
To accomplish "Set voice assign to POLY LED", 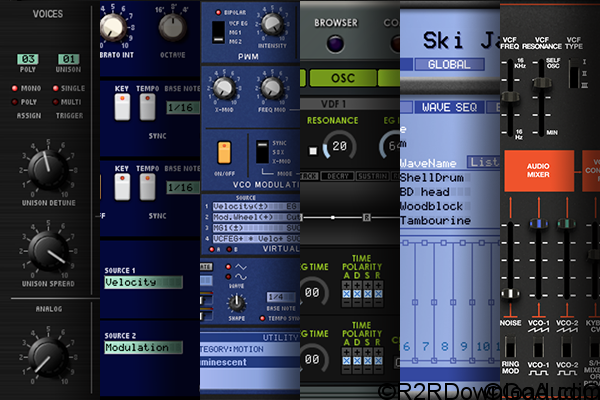I will [x=15, y=102].
